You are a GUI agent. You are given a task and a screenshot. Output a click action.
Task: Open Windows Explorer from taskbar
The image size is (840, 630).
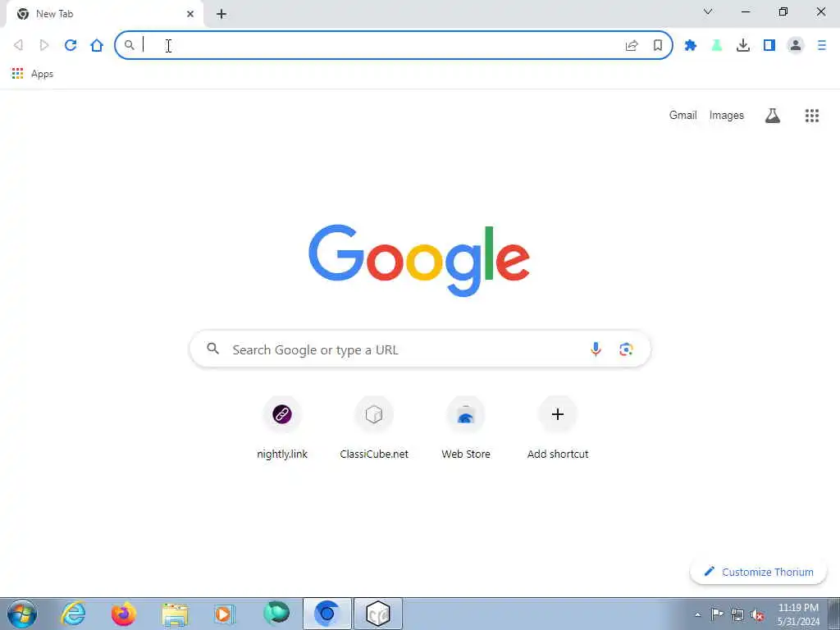[x=175, y=614]
